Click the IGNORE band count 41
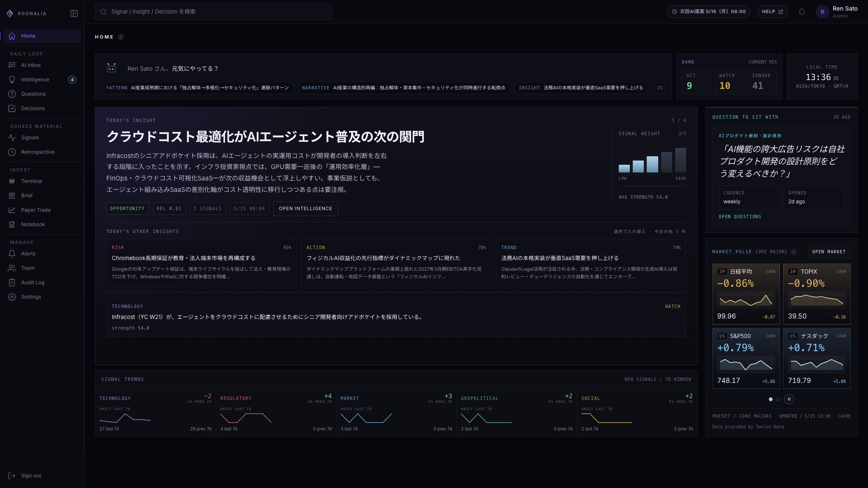 coord(762,82)
